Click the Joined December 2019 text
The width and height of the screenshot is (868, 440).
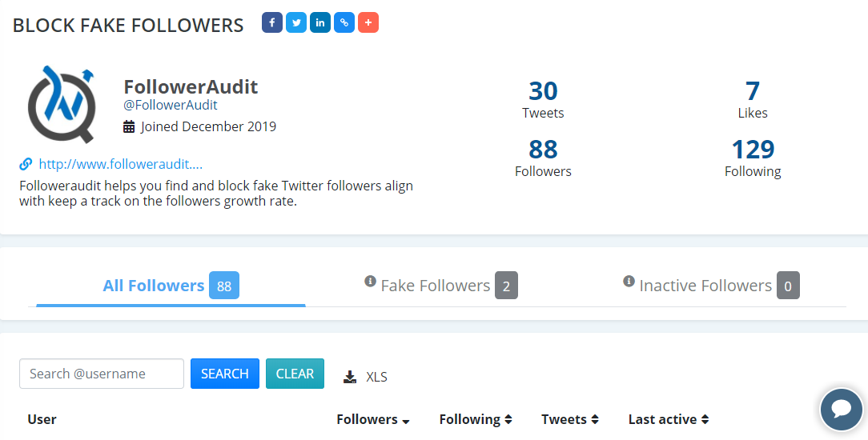[208, 126]
